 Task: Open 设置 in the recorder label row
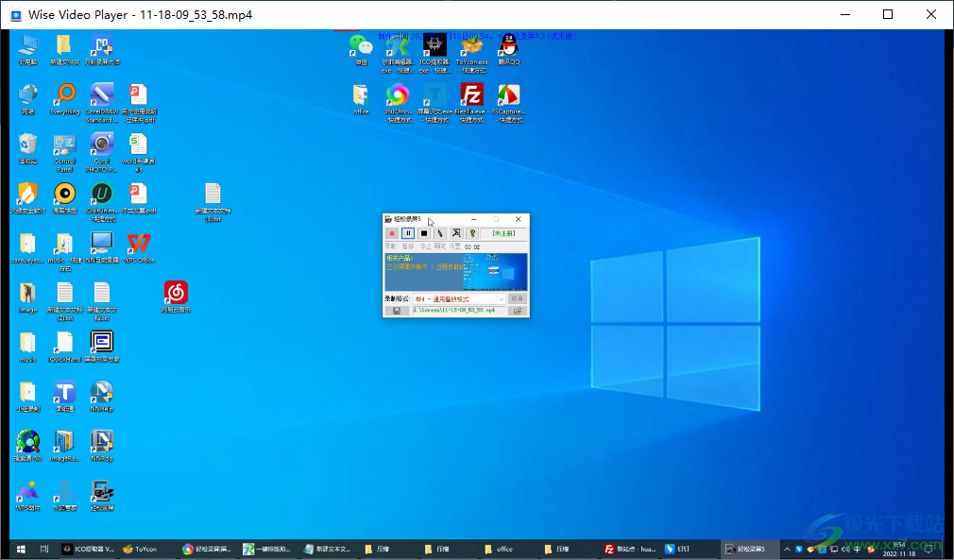[x=455, y=246]
